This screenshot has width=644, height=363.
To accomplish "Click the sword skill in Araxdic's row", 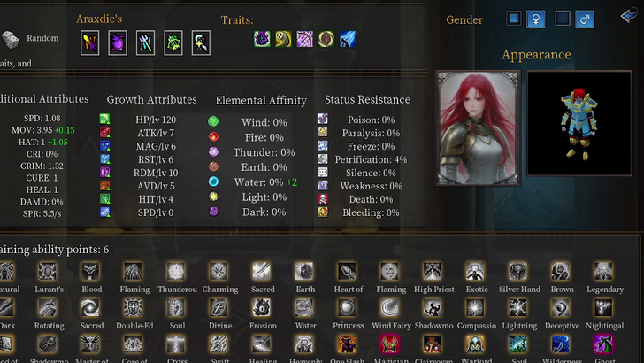I will pyautogui.click(x=90, y=42).
